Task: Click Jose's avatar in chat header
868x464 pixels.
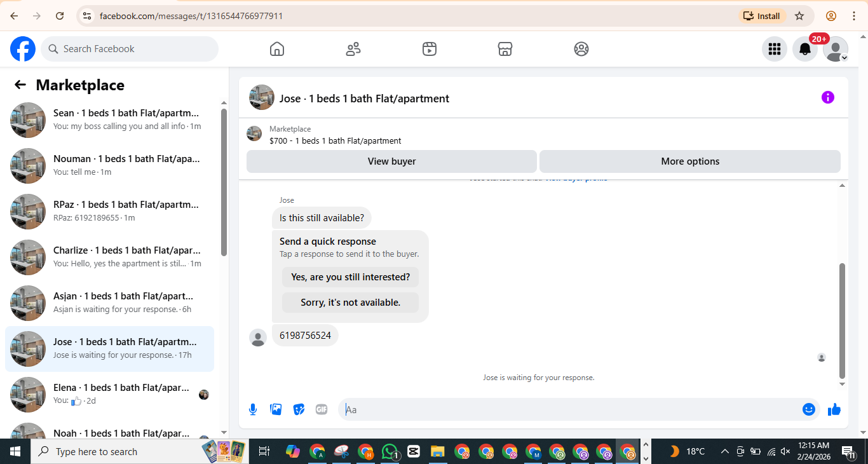Action: click(262, 97)
